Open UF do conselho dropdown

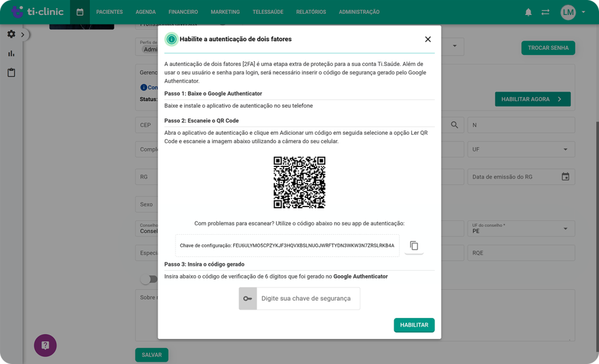point(521,229)
